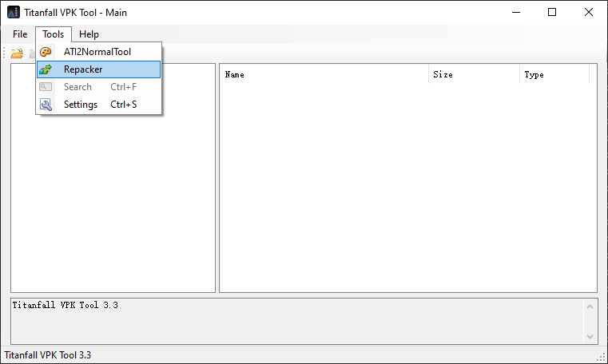Click the log text 'Titanfall VPK Tool 3.3'
Image resolution: width=608 pixels, height=364 pixels.
pyautogui.click(x=66, y=305)
